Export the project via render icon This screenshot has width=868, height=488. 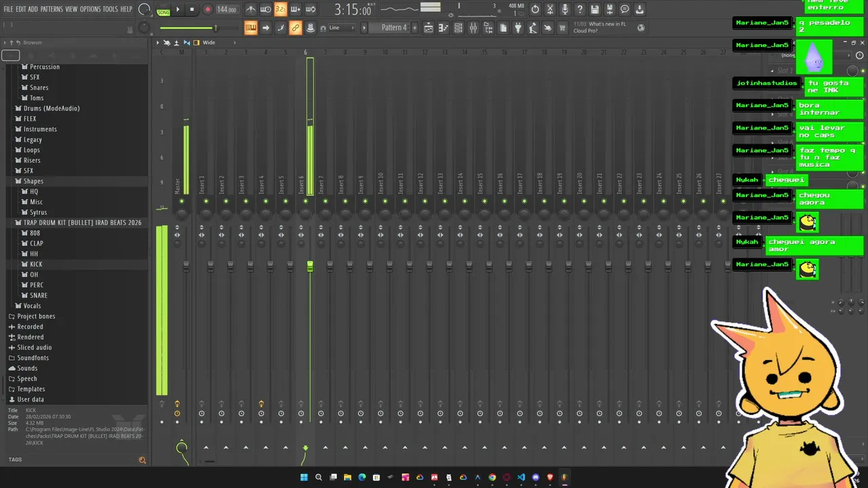[x=610, y=9]
